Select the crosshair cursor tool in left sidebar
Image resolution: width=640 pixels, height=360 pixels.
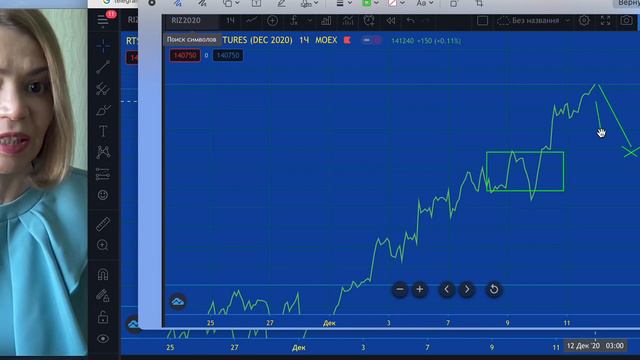tap(103, 46)
